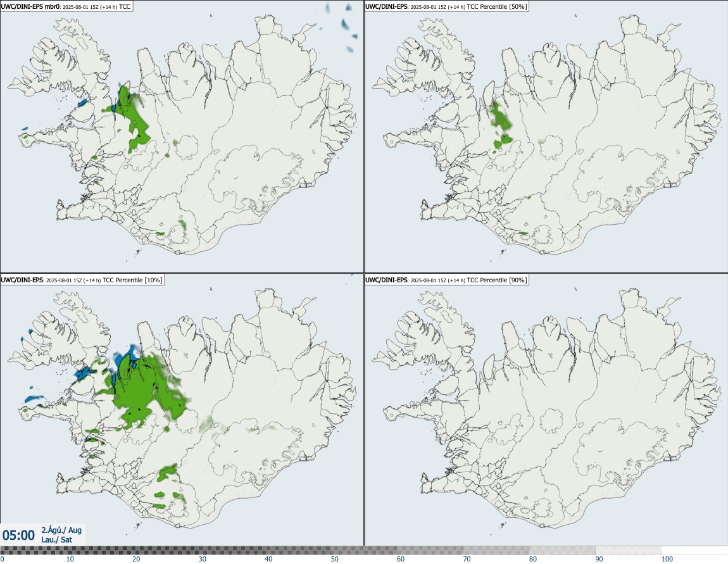Screen dimensions: 728x564
Task: Click the 'TCC Percentile [10%]' panel title
Action: (82, 280)
